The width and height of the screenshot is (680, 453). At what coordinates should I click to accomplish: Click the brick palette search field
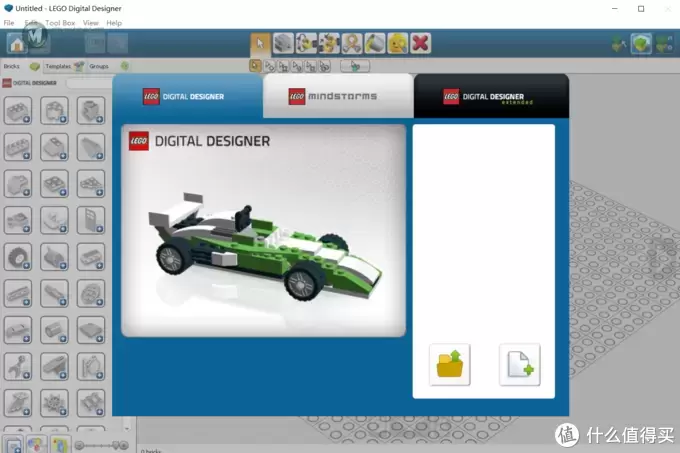click(x=89, y=83)
